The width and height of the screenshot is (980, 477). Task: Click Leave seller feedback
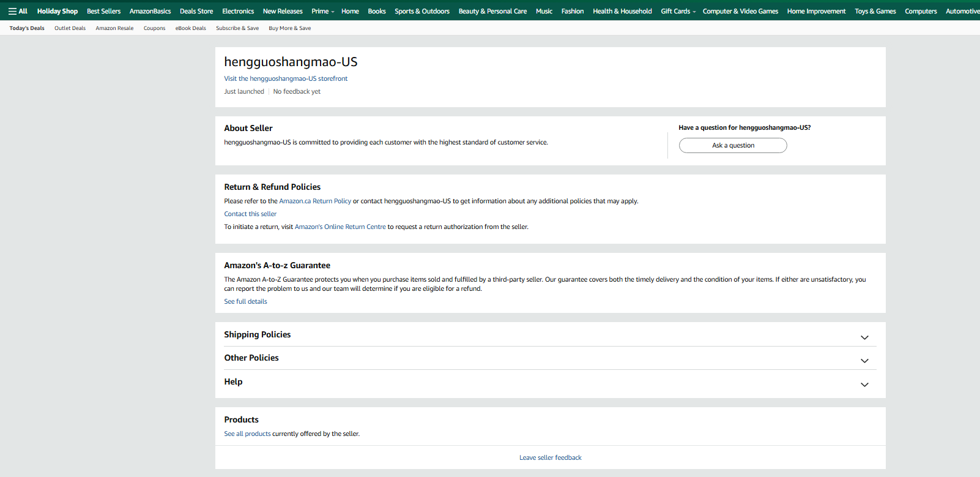[x=550, y=457]
